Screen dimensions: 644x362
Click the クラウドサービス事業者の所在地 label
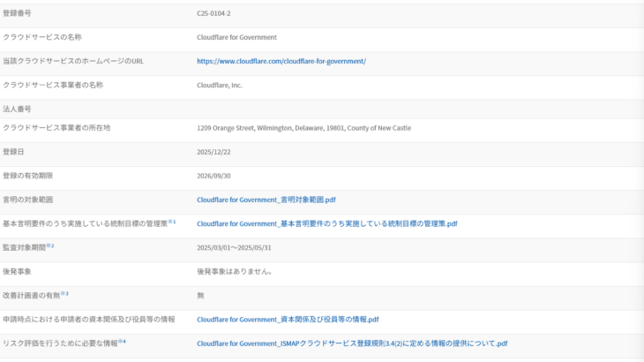click(x=56, y=128)
